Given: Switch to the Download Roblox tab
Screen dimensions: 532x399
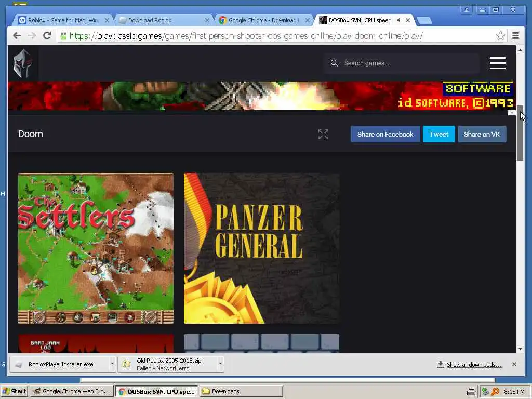Looking at the screenshot, I should coord(164,20).
